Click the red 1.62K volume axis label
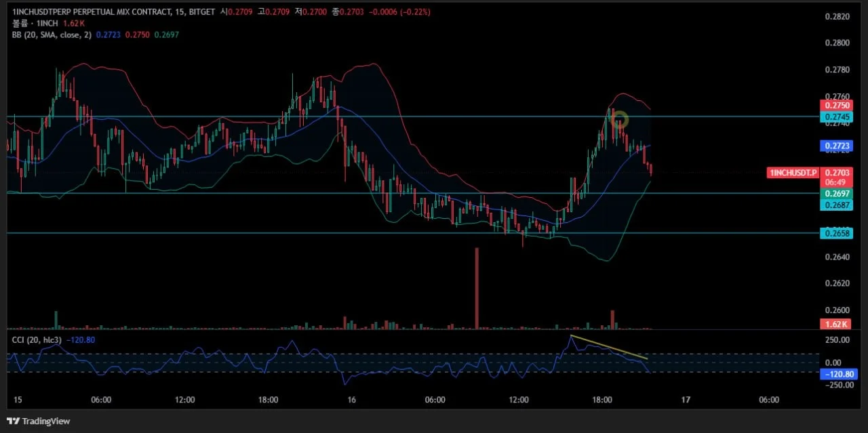This screenshot has height=433, width=868. coord(834,324)
